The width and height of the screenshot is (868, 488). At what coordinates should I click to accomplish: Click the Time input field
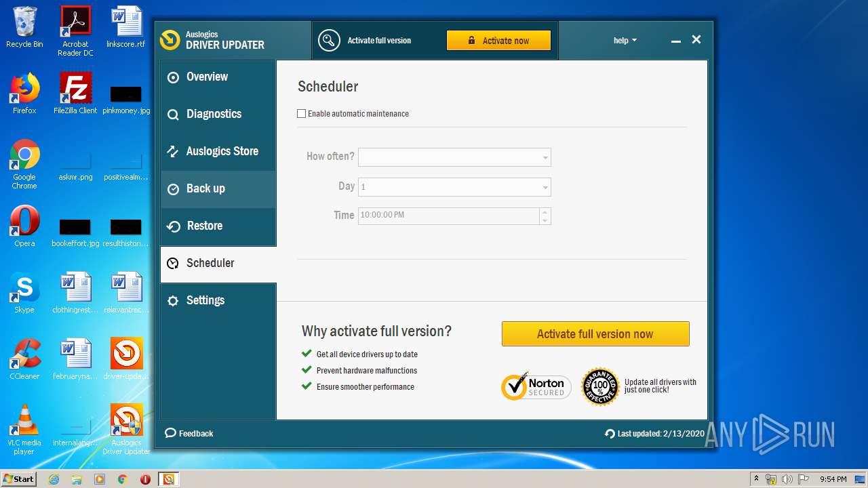(x=449, y=216)
